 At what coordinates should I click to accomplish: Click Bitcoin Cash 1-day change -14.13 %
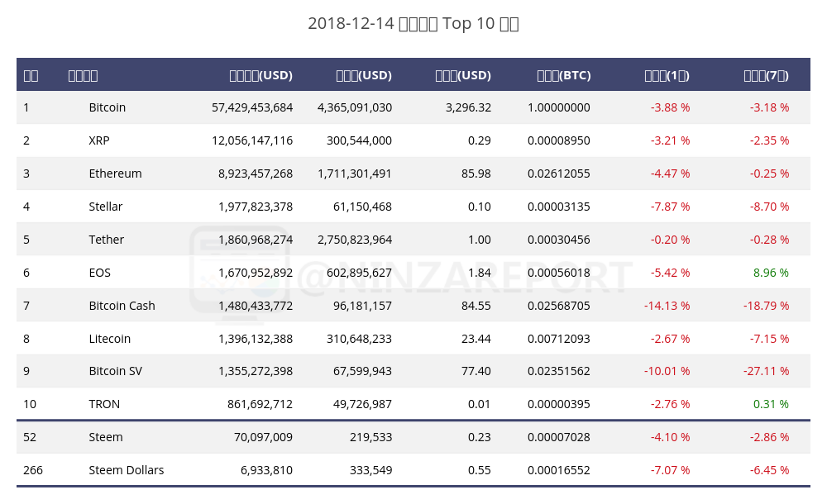click(667, 306)
